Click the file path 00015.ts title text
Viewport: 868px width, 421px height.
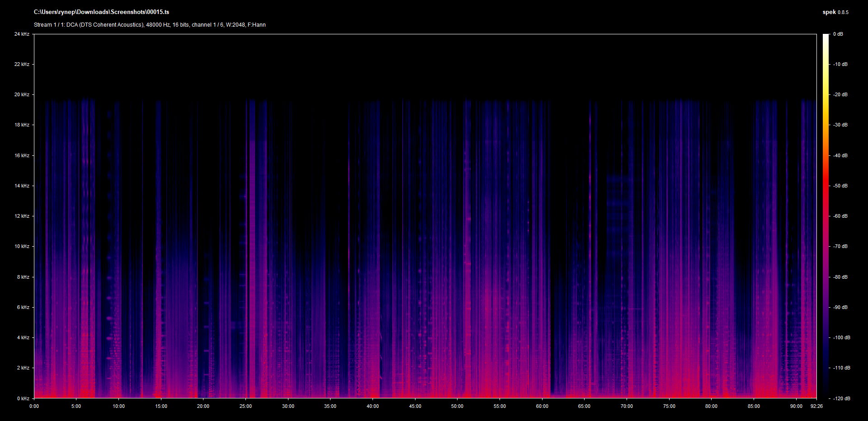(101, 12)
